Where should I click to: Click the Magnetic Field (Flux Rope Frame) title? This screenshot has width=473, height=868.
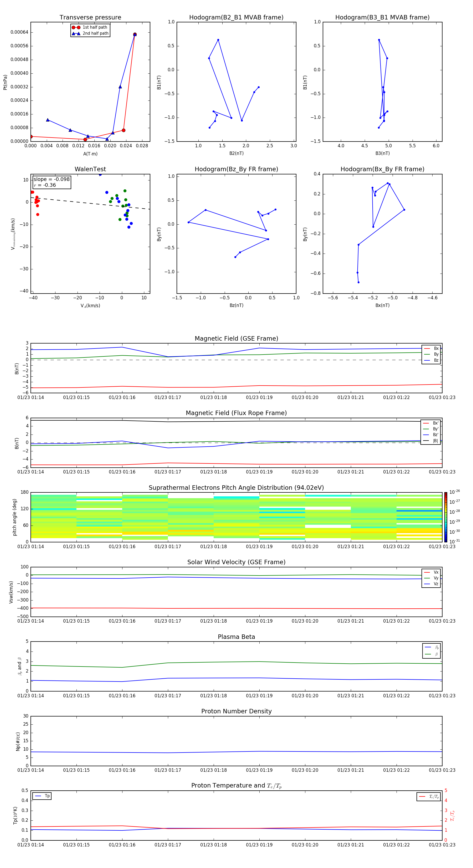click(236, 413)
